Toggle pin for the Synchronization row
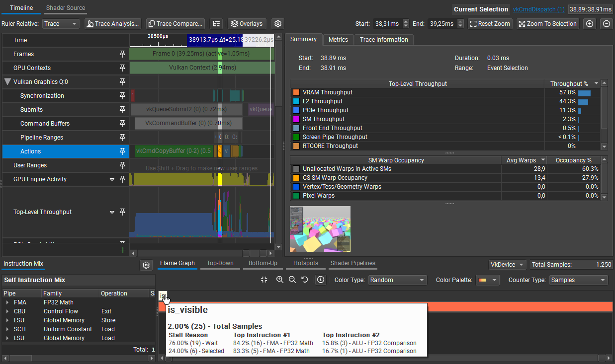Viewport: 615px width, 364px height. (x=122, y=96)
